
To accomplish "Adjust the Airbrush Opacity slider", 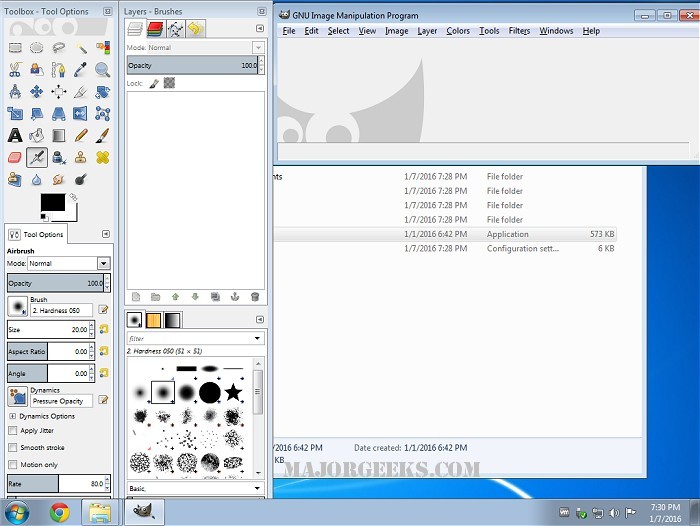I will click(x=55, y=283).
